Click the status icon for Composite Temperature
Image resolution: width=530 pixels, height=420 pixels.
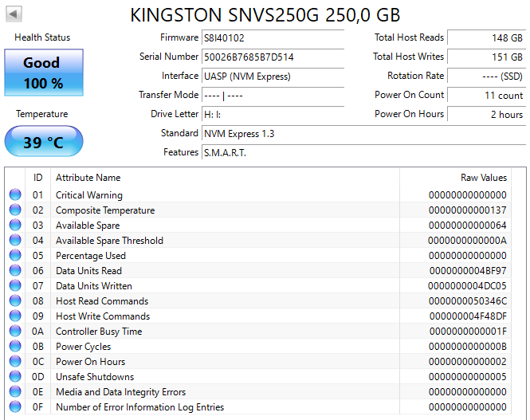(15, 210)
